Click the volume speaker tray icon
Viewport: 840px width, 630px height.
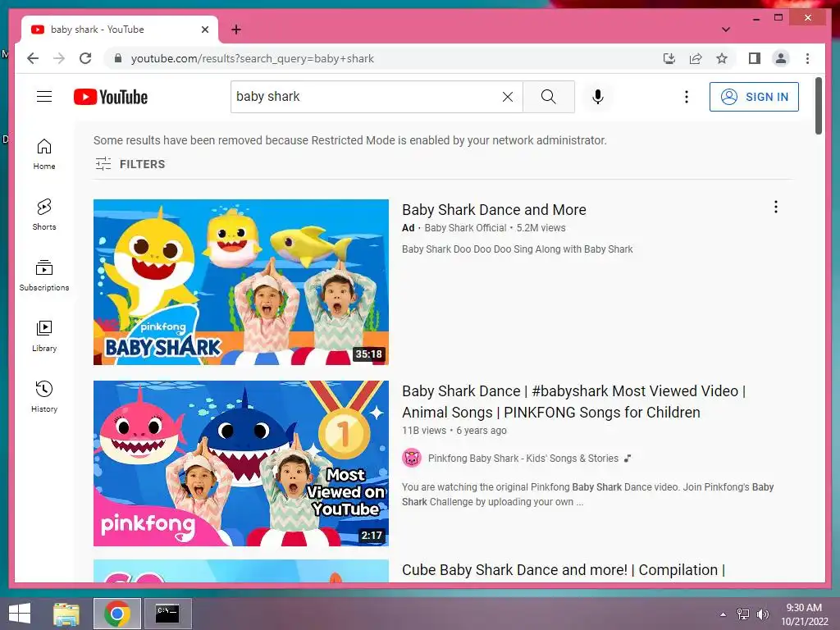[x=762, y=614]
